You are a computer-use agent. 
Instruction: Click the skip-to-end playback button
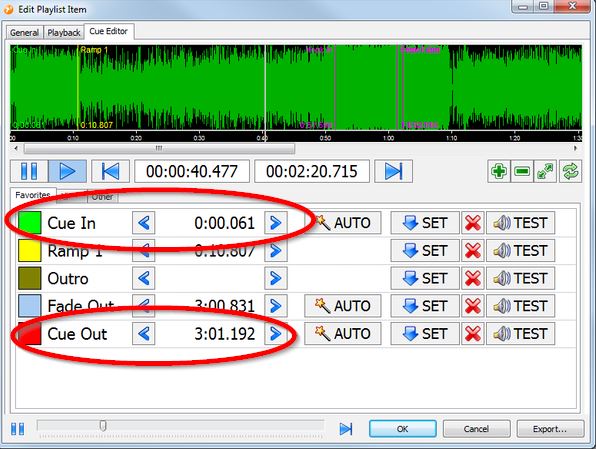tap(393, 171)
